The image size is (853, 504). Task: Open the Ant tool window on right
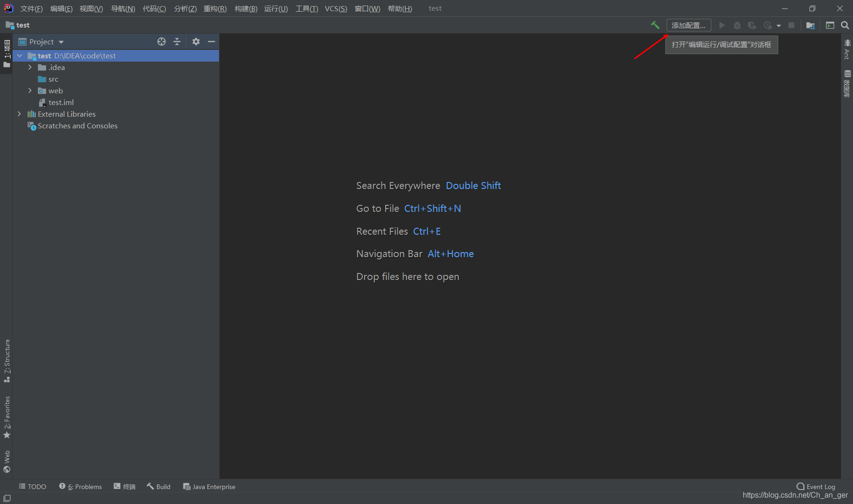pyautogui.click(x=847, y=49)
